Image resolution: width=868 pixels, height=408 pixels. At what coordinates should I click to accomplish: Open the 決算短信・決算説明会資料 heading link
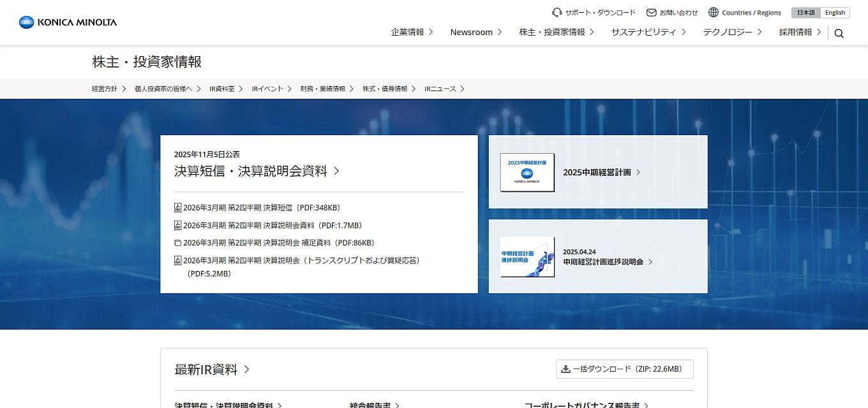257,171
